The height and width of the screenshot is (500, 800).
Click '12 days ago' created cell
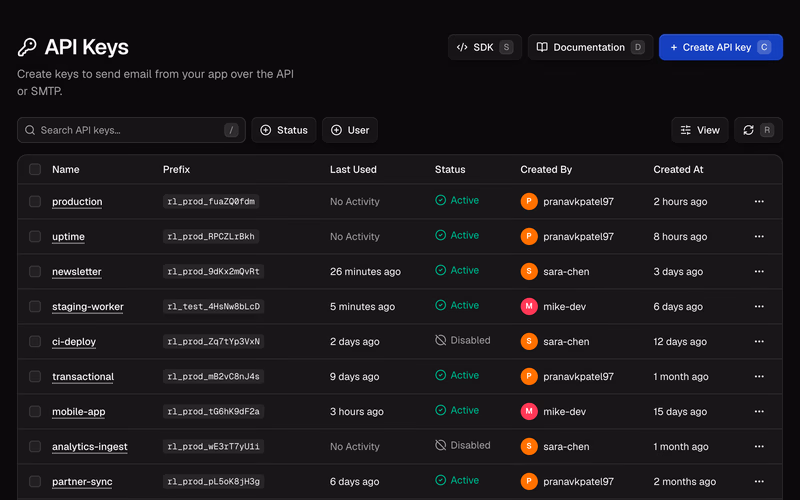click(x=680, y=341)
